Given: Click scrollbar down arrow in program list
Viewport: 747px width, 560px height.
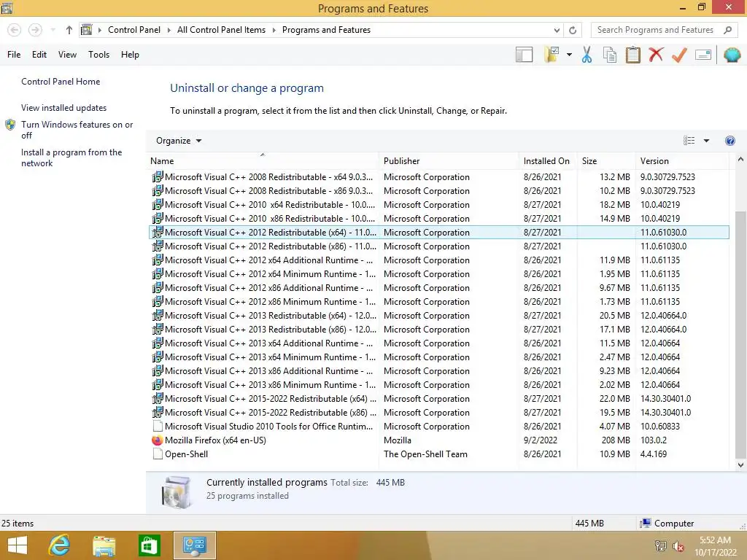Looking at the screenshot, I should tap(740, 465).
